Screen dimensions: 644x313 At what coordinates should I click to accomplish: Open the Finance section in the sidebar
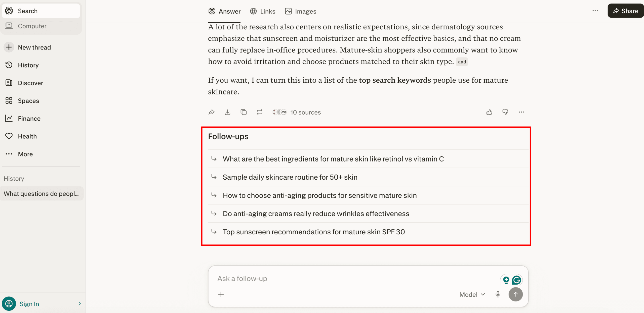click(x=29, y=118)
